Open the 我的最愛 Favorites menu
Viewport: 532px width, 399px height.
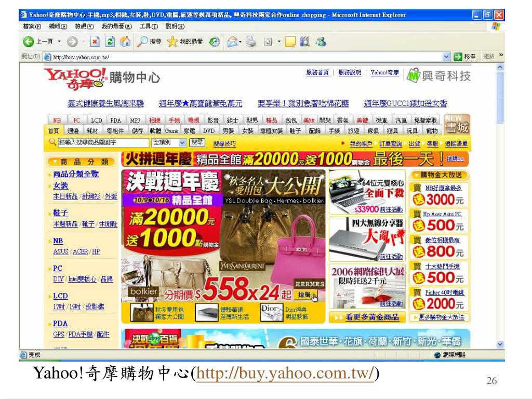[117, 26]
